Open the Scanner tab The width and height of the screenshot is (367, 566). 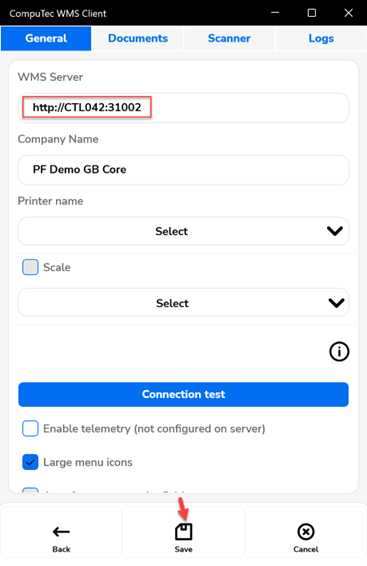click(x=229, y=38)
